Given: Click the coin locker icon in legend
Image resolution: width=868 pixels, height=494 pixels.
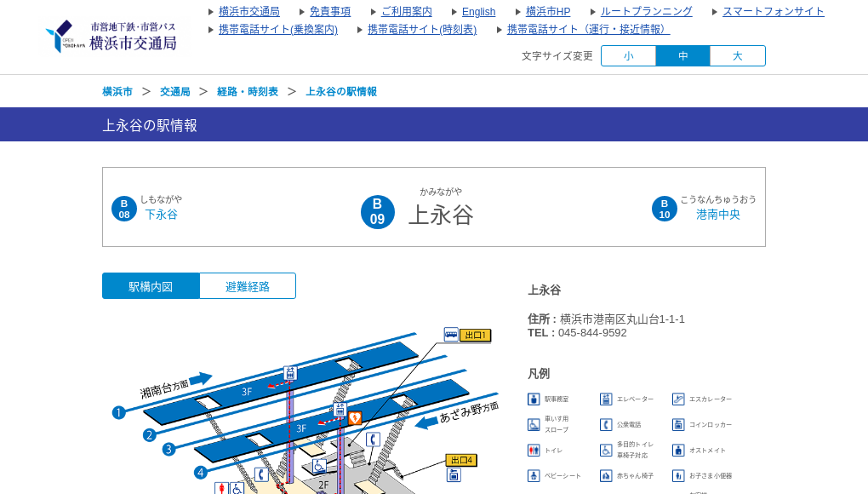Looking at the screenshot, I should [x=678, y=425].
